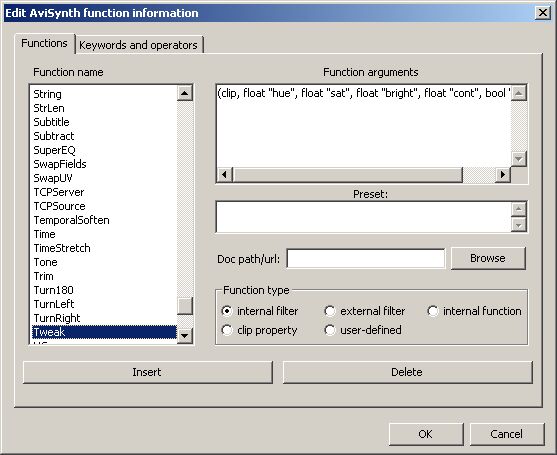Click the Preset box down arrow
The image size is (557, 455).
(519, 224)
